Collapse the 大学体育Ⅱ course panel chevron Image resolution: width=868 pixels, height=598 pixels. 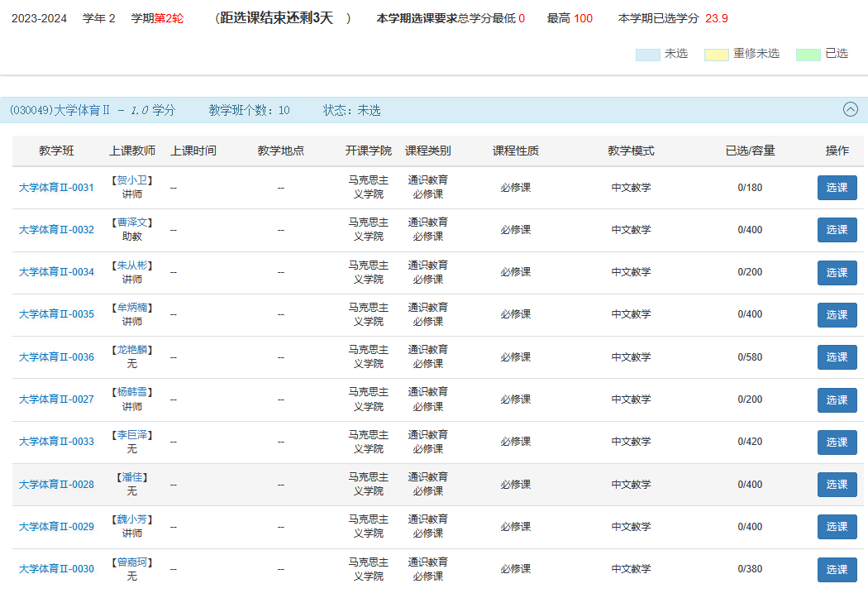[851, 110]
